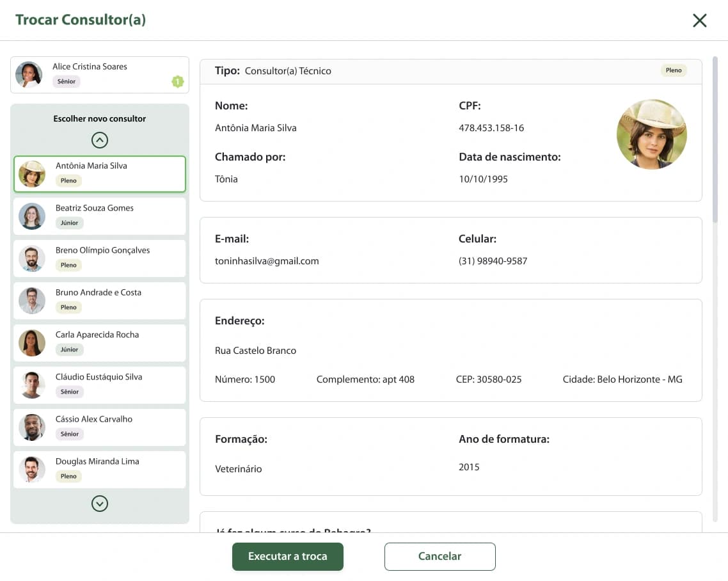Click phone number (31) 98940-9587
This screenshot has height=581, width=728.
[x=493, y=261]
